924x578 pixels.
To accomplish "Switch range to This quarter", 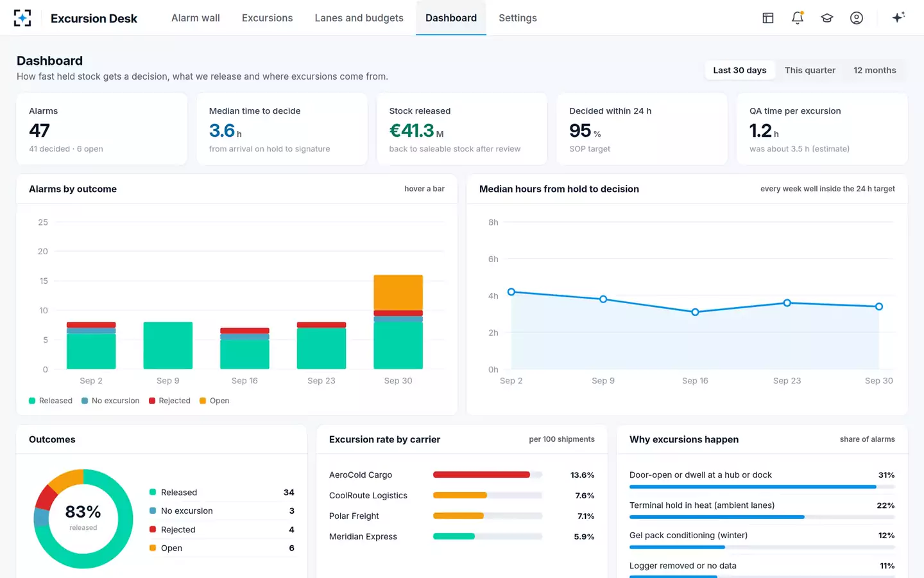I will [x=810, y=70].
